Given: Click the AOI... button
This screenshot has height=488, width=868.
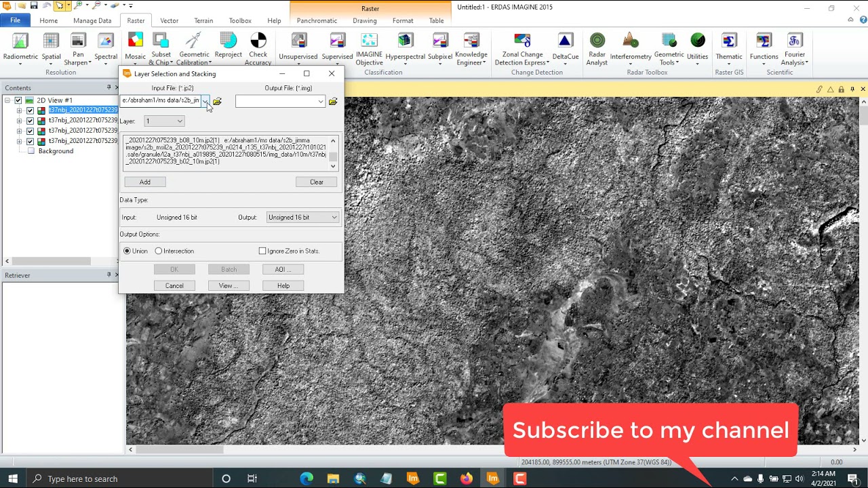Looking at the screenshot, I should click(283, 269).
